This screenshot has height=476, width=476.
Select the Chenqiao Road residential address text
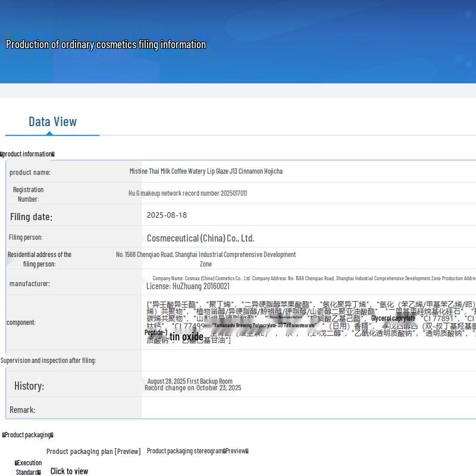coord(206,259)
